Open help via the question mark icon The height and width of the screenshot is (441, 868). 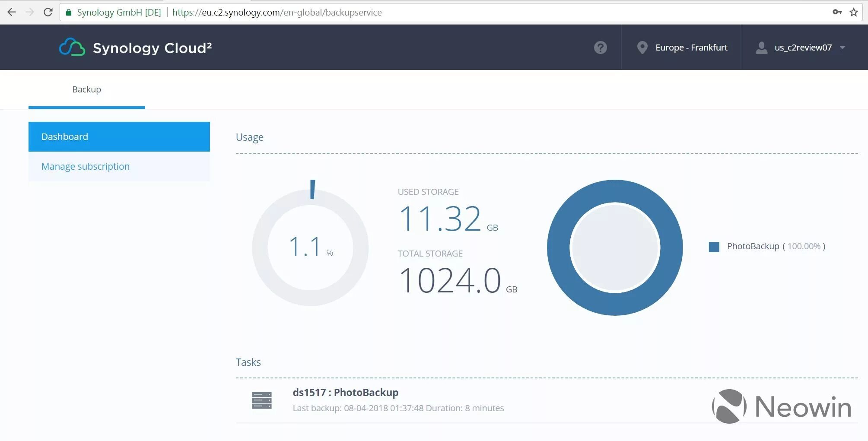600,48
